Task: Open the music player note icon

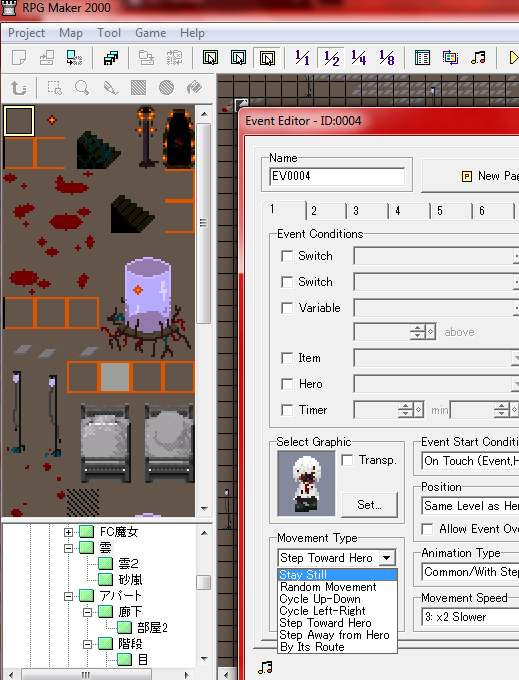Action: [x=478, y=58]
